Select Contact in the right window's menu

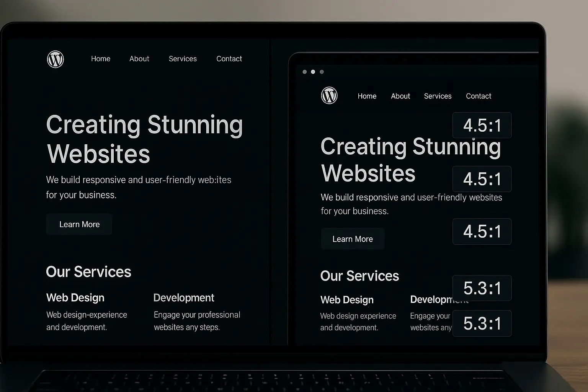click(x=479, y=96)
